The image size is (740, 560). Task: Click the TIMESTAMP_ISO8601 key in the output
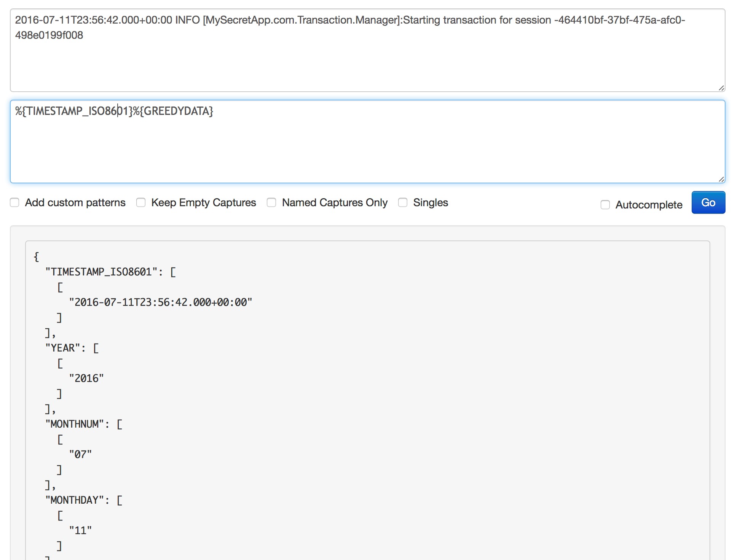101,272
